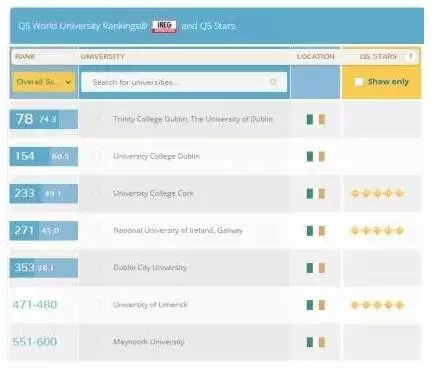This screenshot has height=372, width=435.
Task: Sort by the UNIVERSITY column header
Action: [x=102, y=57]
